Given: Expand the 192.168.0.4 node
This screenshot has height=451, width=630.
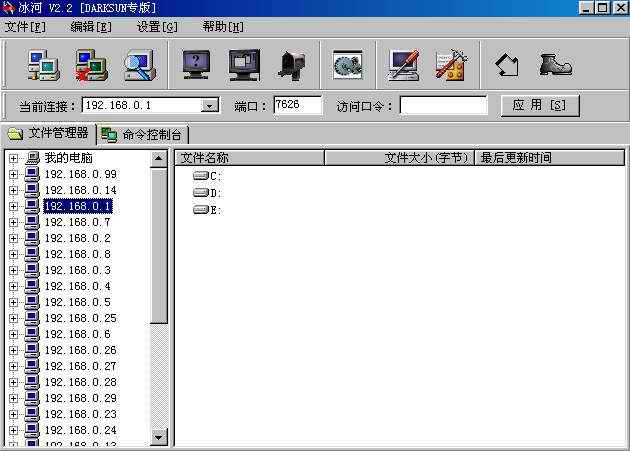Looking at the screenshot, I should (13, 286).
